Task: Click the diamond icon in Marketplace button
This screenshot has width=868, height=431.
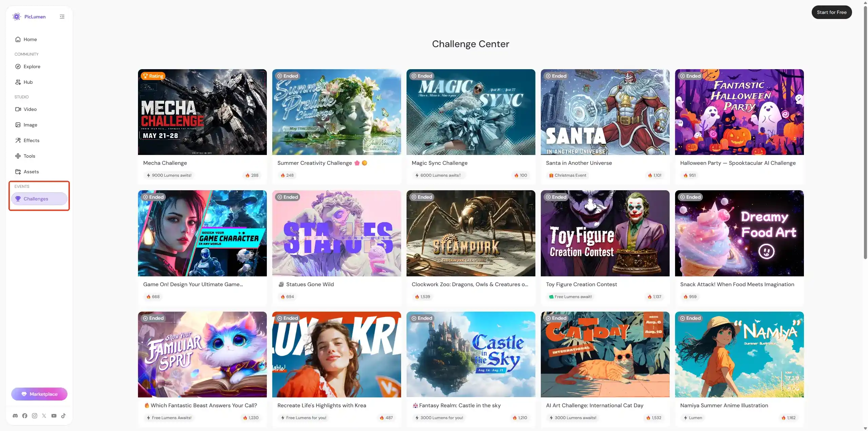Action: pyautogui.click(x=24, y=394)
